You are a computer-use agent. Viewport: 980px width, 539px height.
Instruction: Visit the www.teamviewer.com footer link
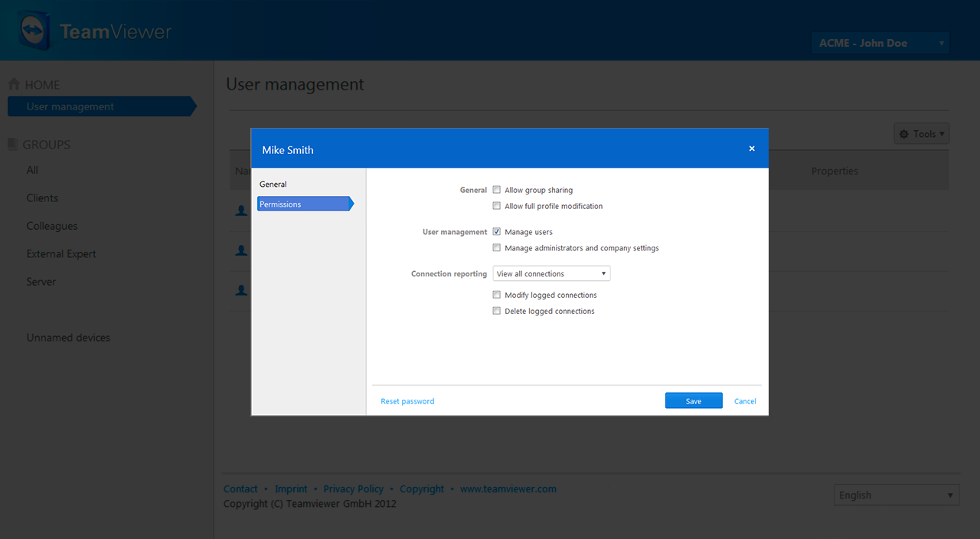[508, 488]
